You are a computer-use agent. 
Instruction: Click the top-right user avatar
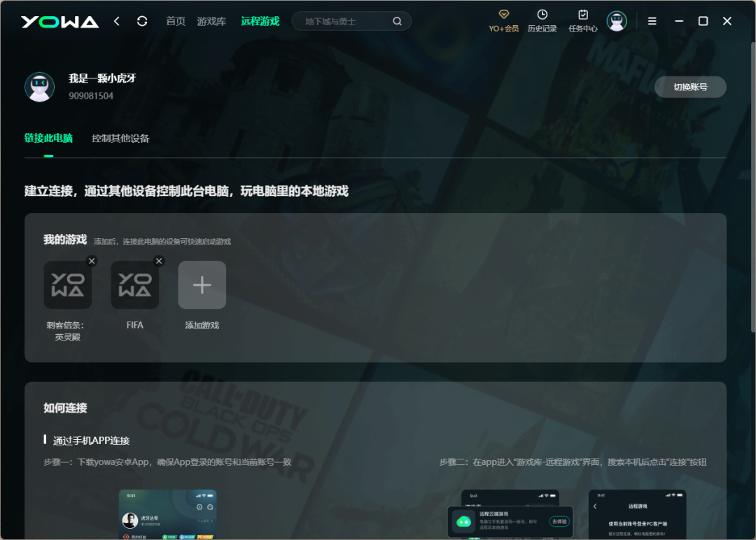pos(617,21)
